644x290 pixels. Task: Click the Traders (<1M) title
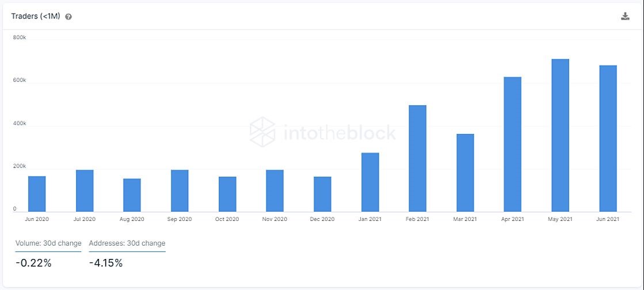(x=36, y=16)
